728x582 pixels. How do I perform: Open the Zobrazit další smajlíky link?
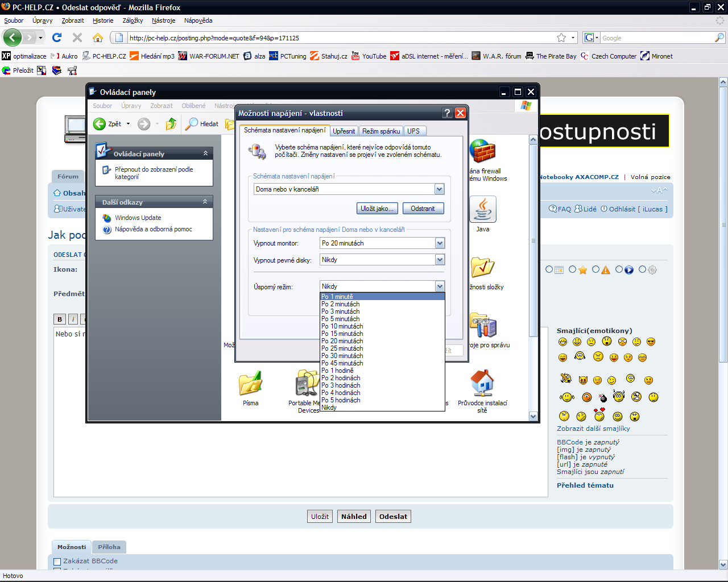[593, 429]
